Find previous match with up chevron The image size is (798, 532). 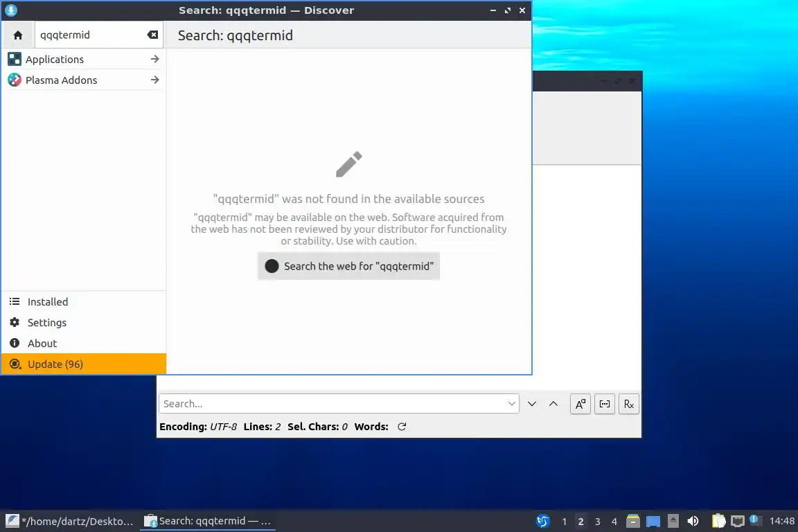click(553, 404)
